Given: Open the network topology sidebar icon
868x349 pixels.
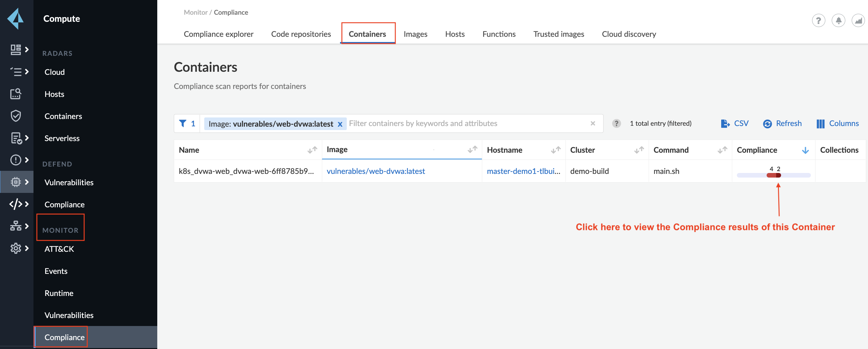Looking at the screenshot, I should click(x=15, y=226).
